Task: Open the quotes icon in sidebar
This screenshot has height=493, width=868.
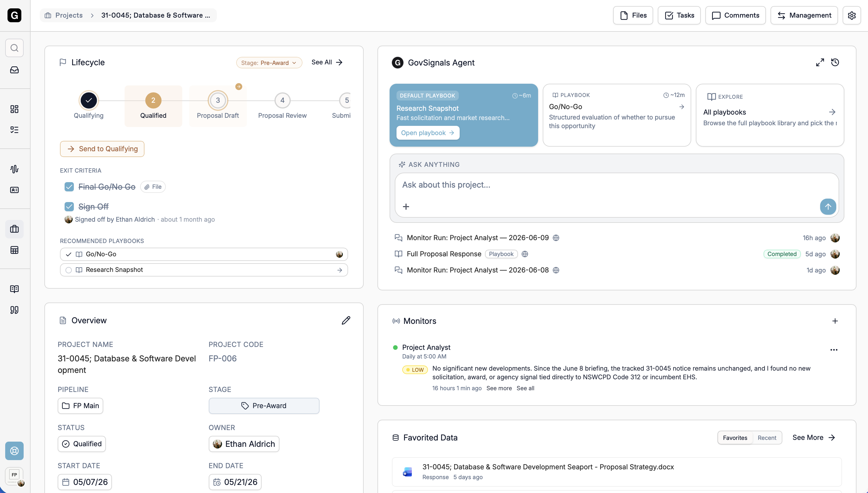Action: pyautogui.click(x=14, y=310)
